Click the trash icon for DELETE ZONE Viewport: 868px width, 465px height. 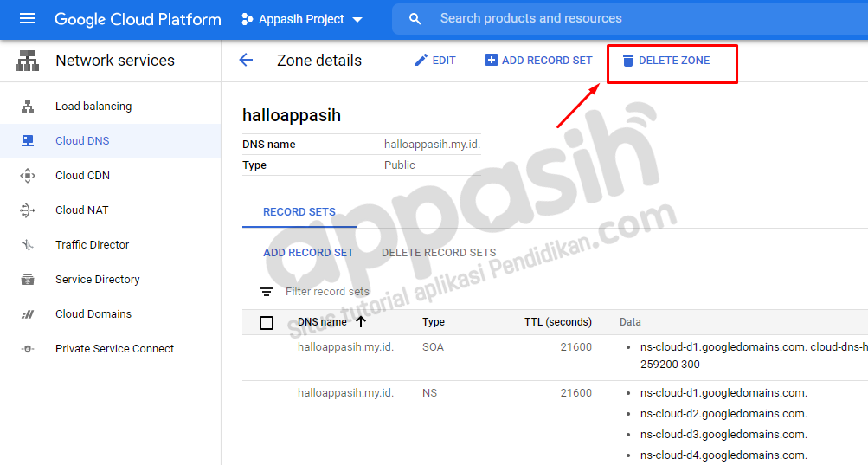click(x=627, y=61)
